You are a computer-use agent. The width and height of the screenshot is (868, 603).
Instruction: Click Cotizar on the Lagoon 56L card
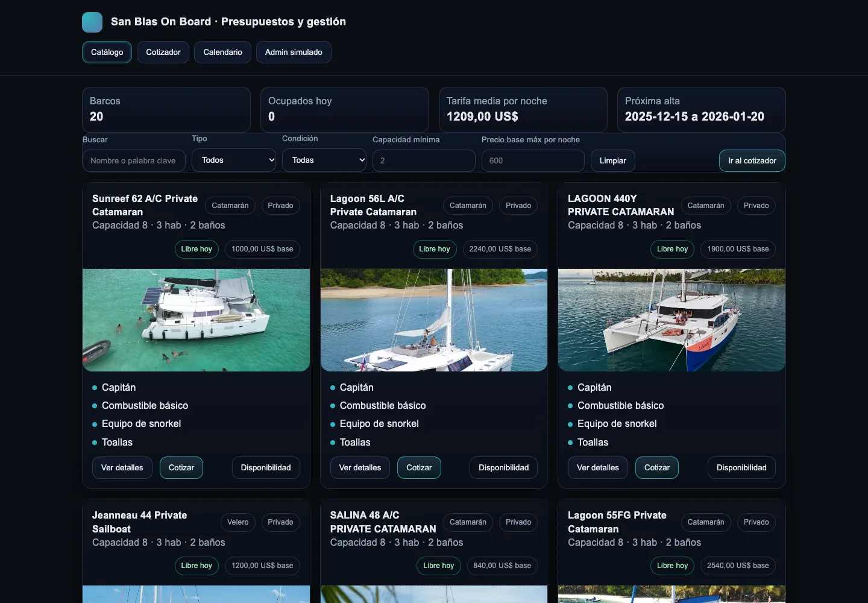419,467
